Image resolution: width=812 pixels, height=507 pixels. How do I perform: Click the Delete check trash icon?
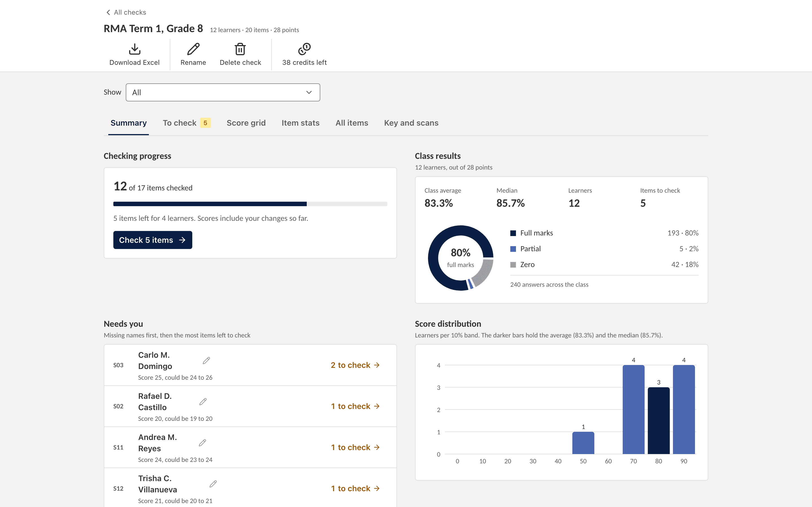coord(240,49)
